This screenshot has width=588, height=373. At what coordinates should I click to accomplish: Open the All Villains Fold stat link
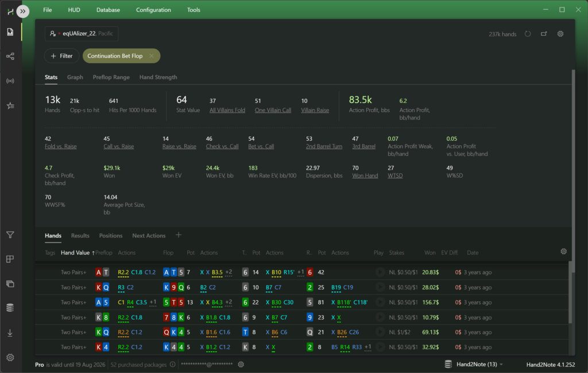227,110
